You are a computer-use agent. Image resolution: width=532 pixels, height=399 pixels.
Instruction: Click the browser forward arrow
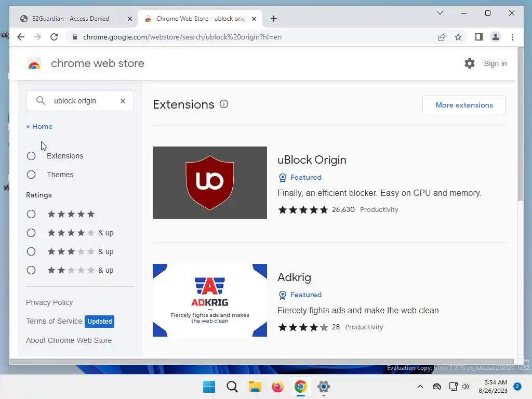37,37
